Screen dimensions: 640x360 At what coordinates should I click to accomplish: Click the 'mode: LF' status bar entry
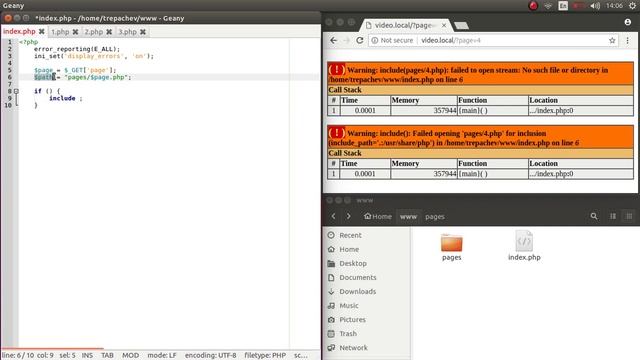click(x=162, y=355)
